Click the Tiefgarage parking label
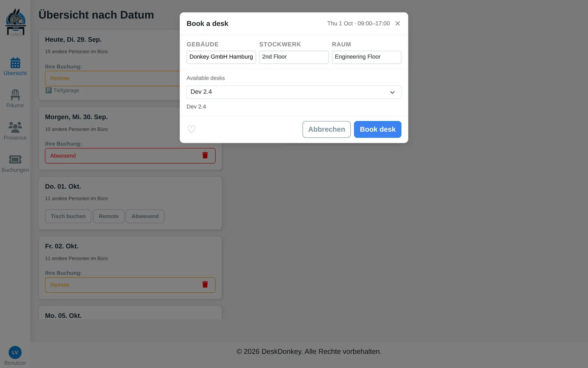This screenshot has height=368, width=588. point(66,90)
